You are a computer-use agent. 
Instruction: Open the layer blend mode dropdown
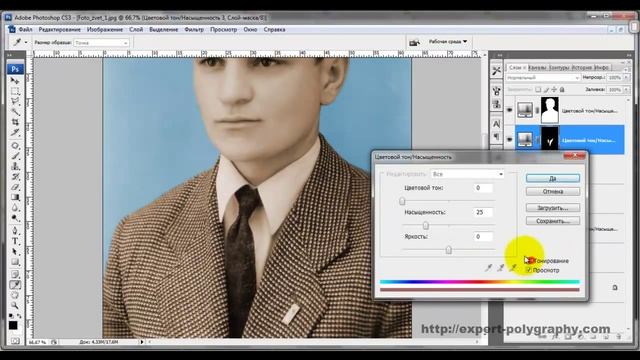tap(543, 78)
